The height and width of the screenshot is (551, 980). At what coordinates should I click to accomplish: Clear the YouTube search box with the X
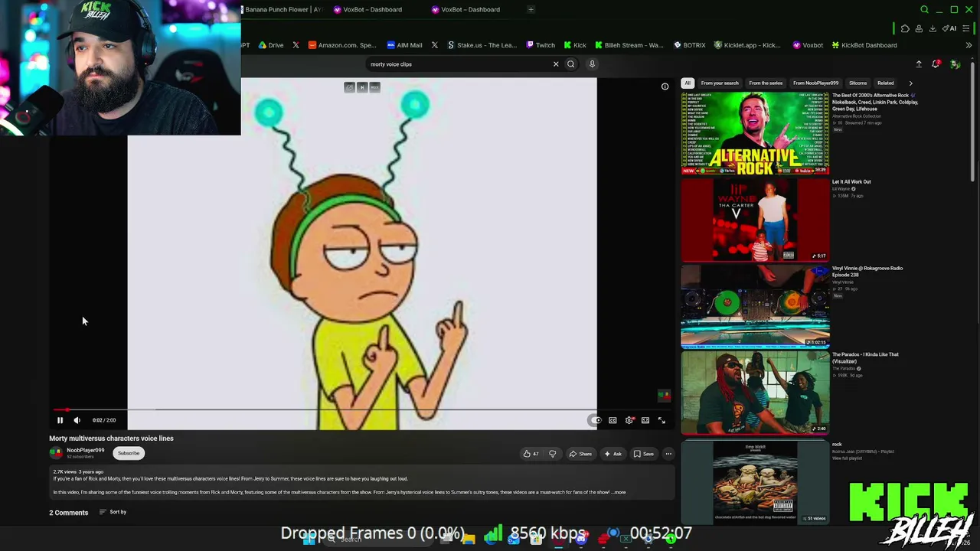tap(556, 64)
